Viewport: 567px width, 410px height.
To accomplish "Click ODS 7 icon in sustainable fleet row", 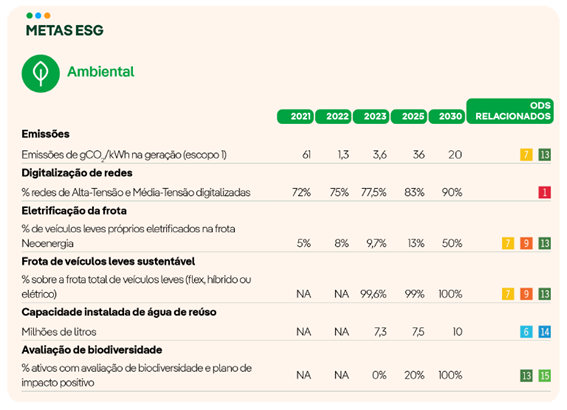I will pyautogui.click(x=508, y=294).
